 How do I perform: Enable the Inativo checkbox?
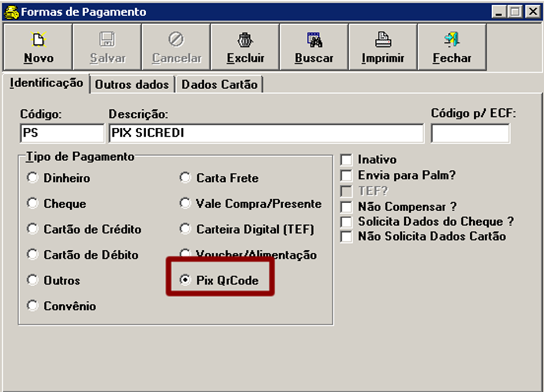(346, 160)
